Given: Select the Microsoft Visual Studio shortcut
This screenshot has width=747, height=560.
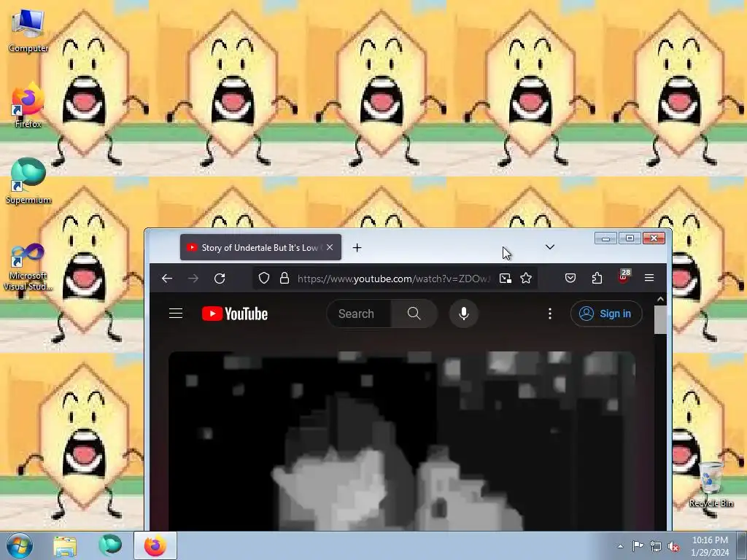Looking at the screenshot, I should point(28,267).
